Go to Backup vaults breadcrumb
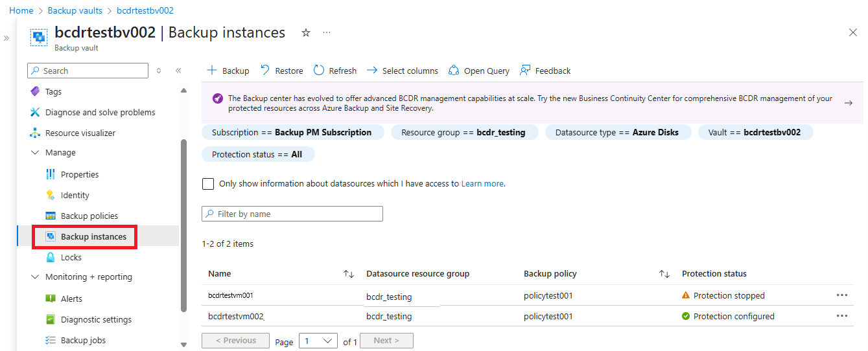 click(x=75, y=10)
